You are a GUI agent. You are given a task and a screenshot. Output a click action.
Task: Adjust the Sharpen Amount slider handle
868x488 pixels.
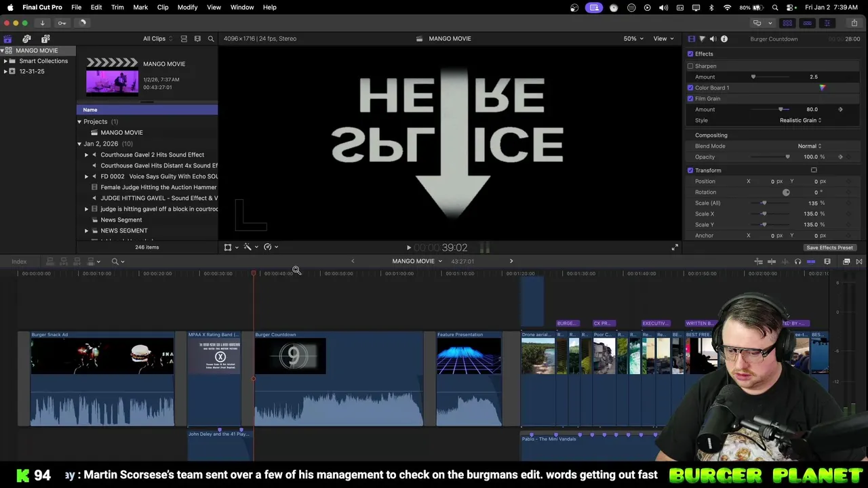pyautogui.click(x=753, y=77)
